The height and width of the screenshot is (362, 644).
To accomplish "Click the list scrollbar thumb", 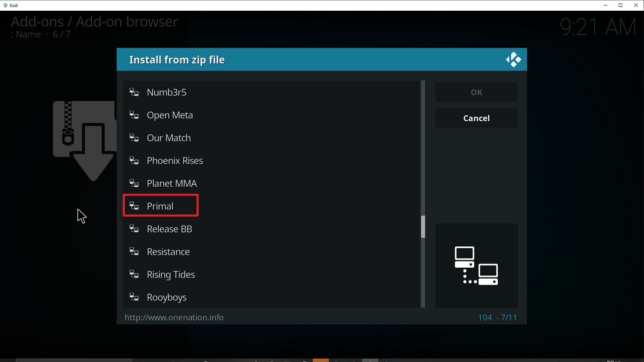I will tap(423, 227).
